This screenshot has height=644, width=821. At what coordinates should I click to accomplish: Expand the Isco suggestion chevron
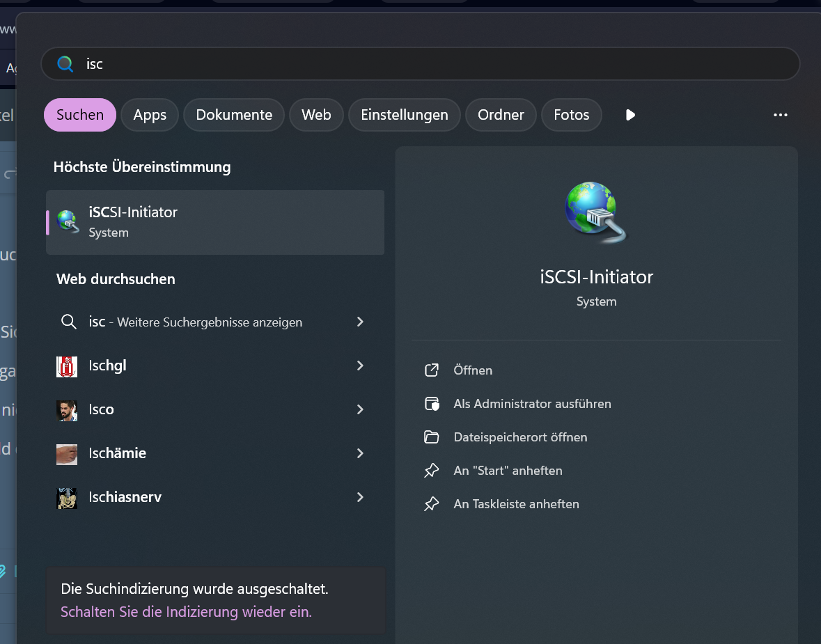(x=360, y=409)
